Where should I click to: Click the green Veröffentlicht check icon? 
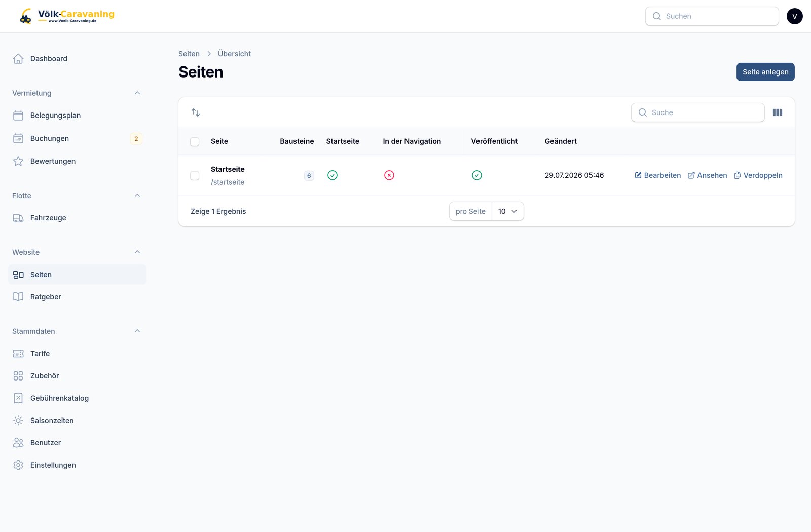click(477, 175)
